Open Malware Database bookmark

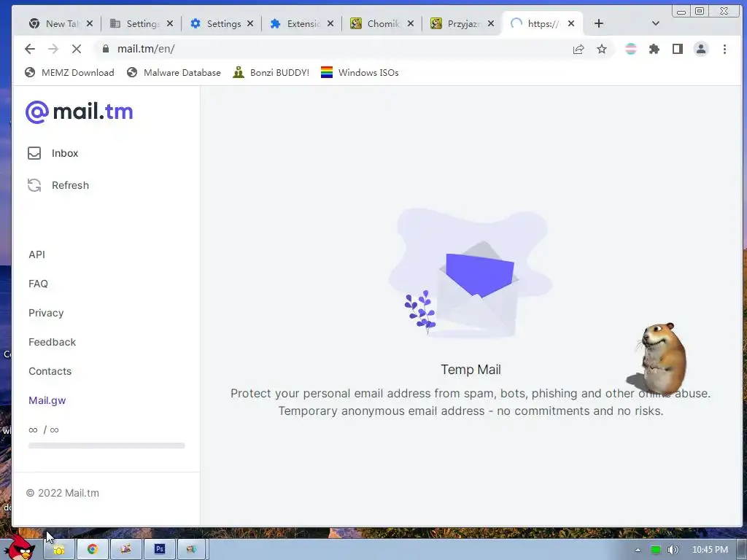pyautogui.click(x=174, y=73)
